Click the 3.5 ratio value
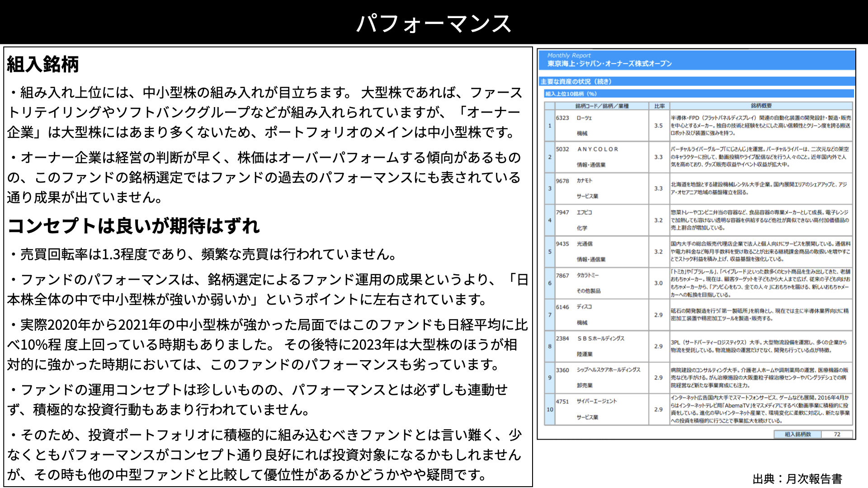 pyautogui.click(x=658, y=126)
